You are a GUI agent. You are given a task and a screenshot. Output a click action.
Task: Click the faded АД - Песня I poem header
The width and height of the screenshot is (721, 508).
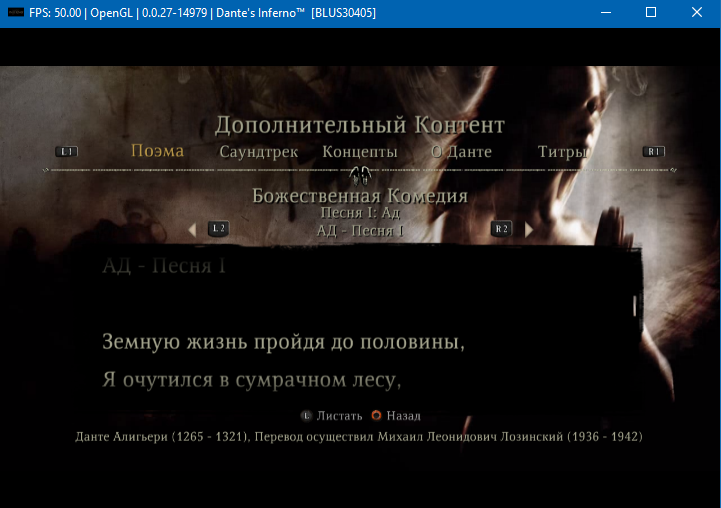(x=164, y=266)
